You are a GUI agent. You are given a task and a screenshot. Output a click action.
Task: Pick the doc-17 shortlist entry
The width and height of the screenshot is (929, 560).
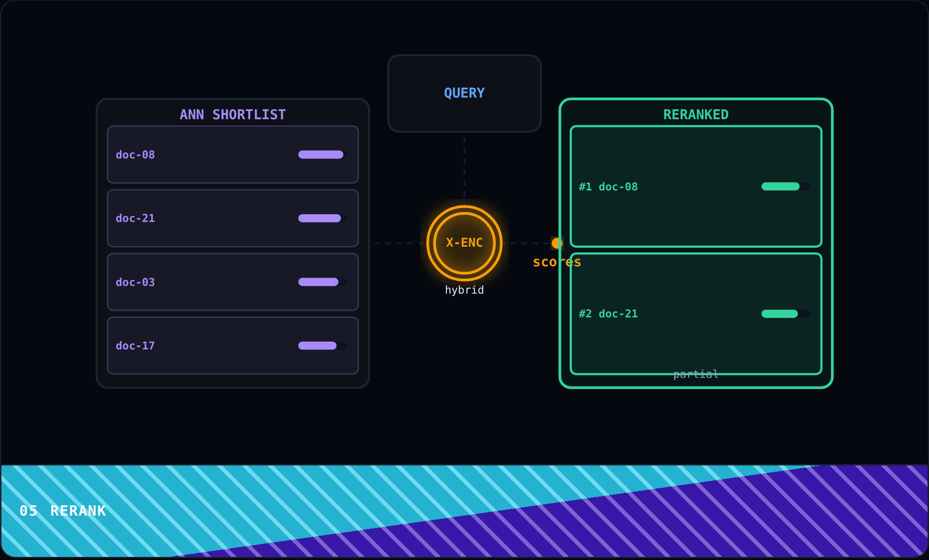(x=233, y=346)
